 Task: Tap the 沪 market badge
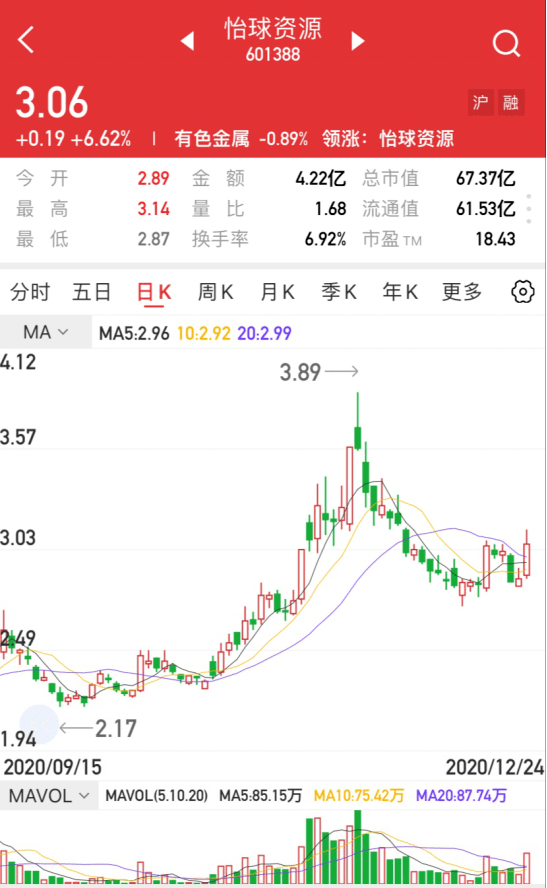[x=480, y=103]
